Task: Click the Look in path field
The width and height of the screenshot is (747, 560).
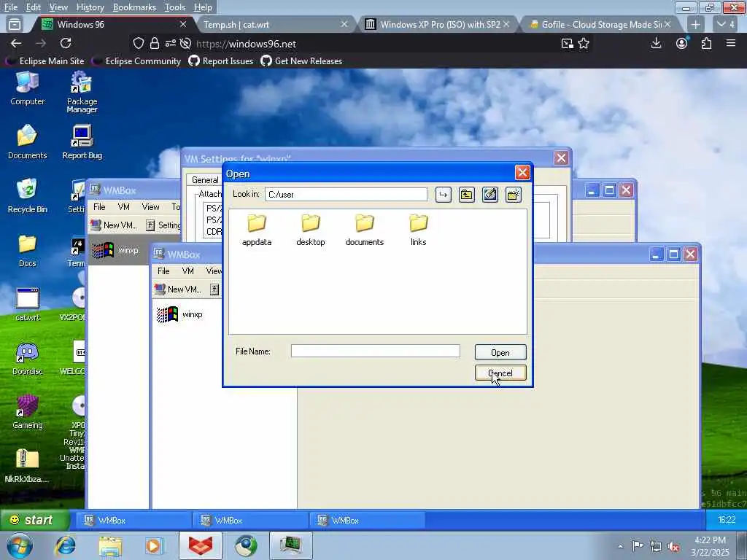Action: click(x=346, y=194)
